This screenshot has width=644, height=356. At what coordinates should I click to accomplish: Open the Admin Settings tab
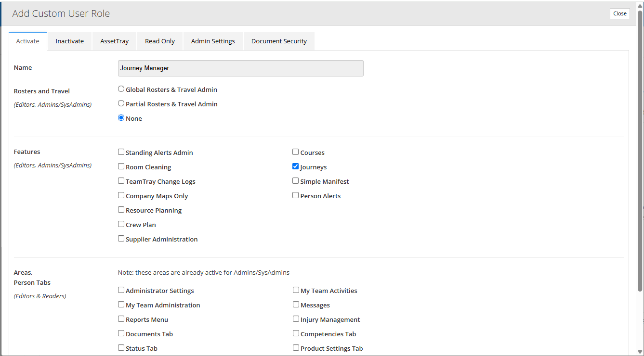tap(213, 41)
